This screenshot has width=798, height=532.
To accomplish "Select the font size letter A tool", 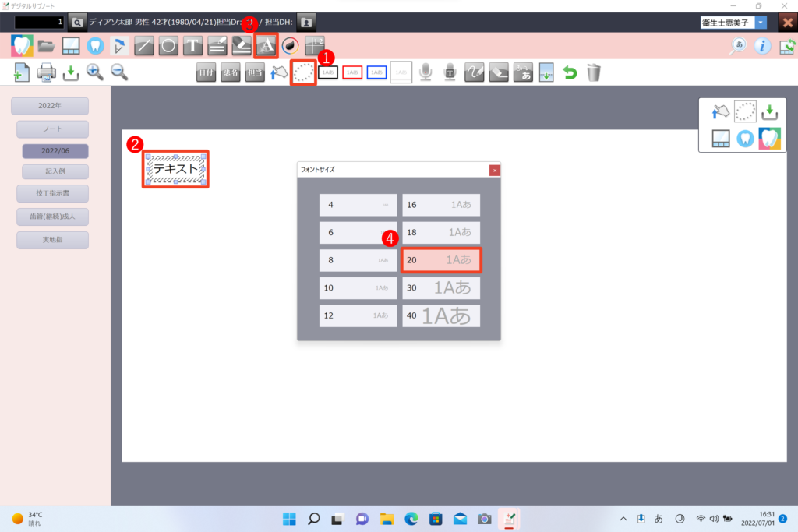I will pyautogui.click(x=267, y=45).
